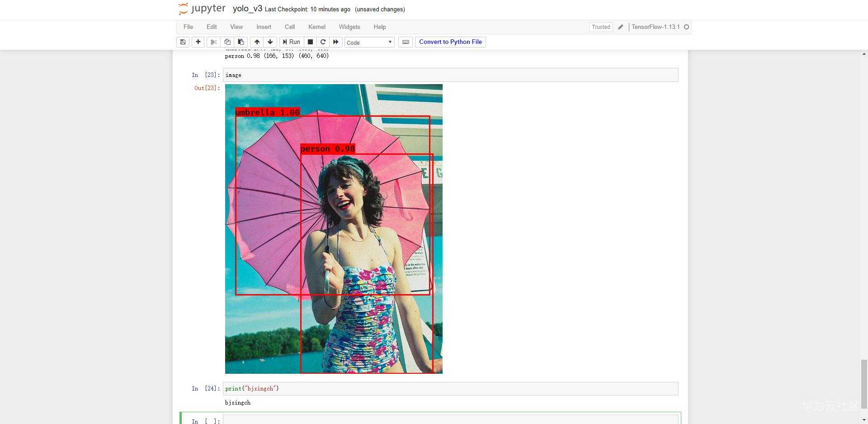Open the command palette keyboard icon
The width and height of the screenshot is (868, 424).
point(406,42)
